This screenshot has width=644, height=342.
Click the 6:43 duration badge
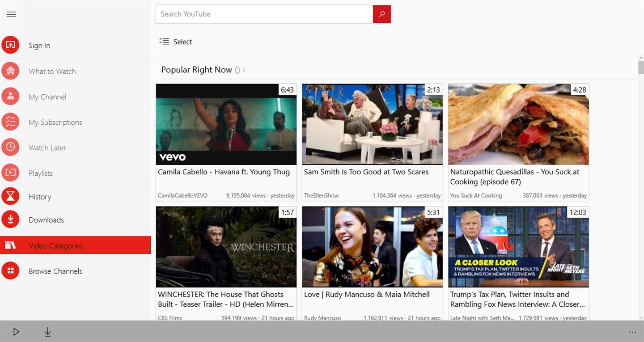287,90
